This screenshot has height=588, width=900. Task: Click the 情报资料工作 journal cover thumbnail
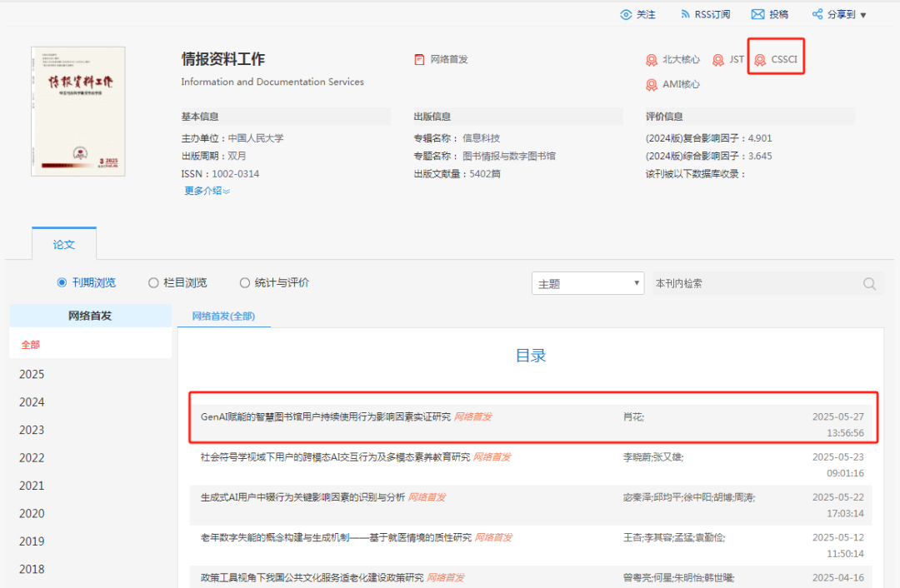click(77, 111)
